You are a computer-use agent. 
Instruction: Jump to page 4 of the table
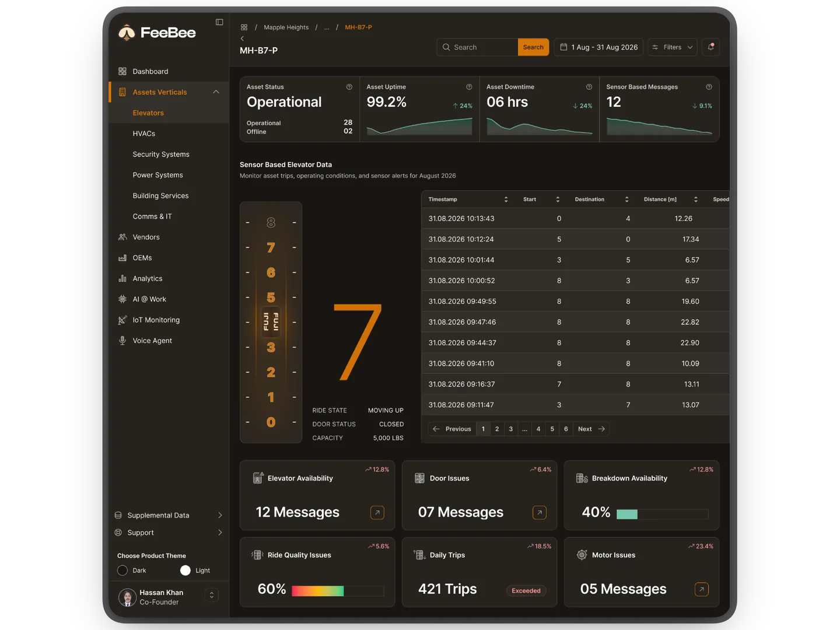coord(538,429)
